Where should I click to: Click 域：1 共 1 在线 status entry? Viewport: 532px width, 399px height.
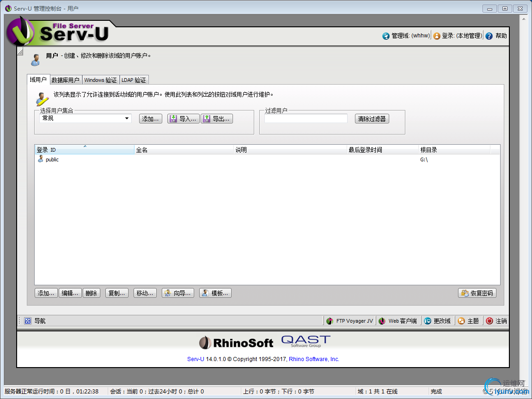pyautogui.click(x=377, y=392)
